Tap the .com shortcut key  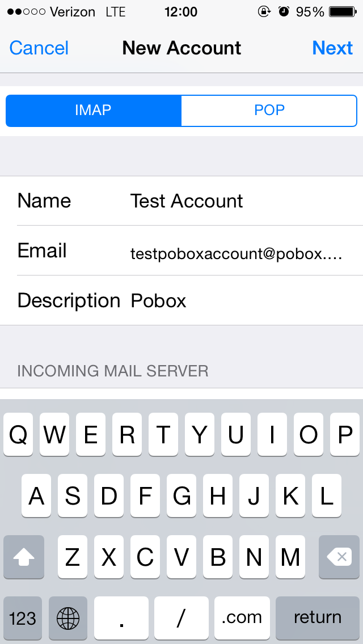tap(242, 618)
